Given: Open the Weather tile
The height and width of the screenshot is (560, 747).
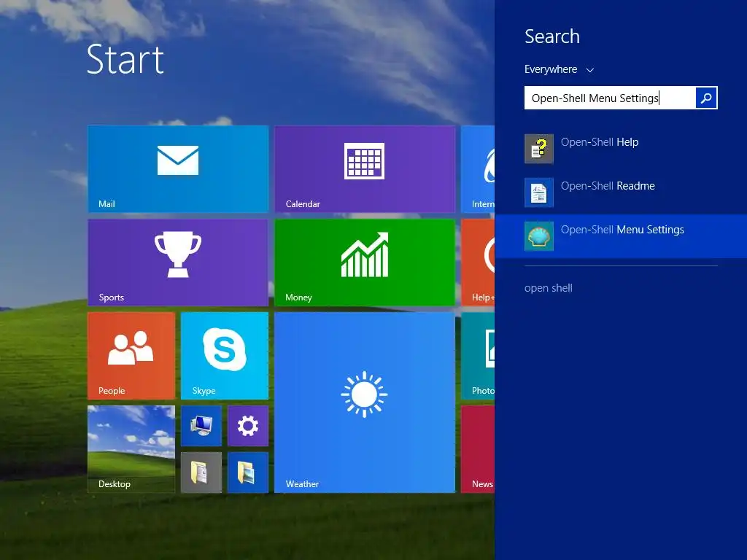Looking at the screenshot, I should tap(365, 402).
